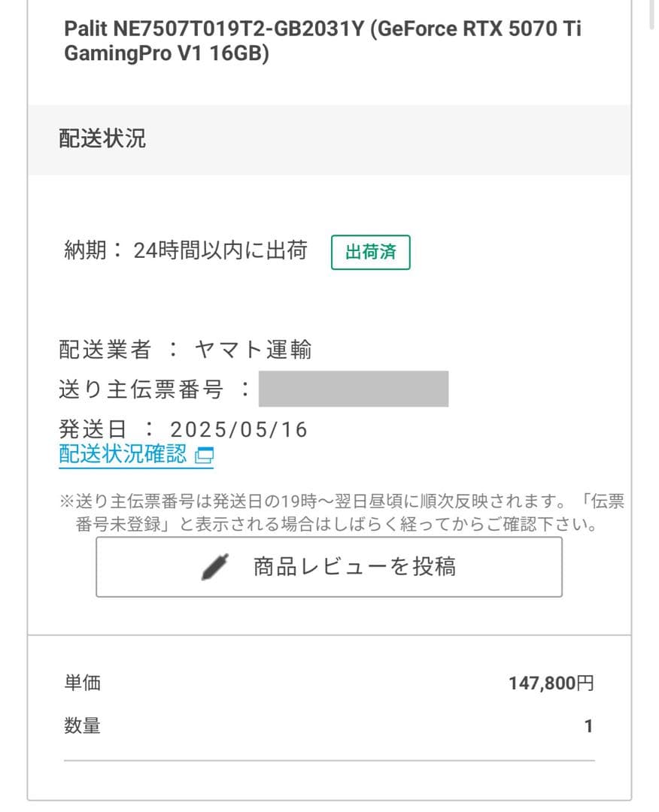This screenshot has height=812, width=659.
Task: Click the 147,800円 unit price
Action: (x=551, y=683)
